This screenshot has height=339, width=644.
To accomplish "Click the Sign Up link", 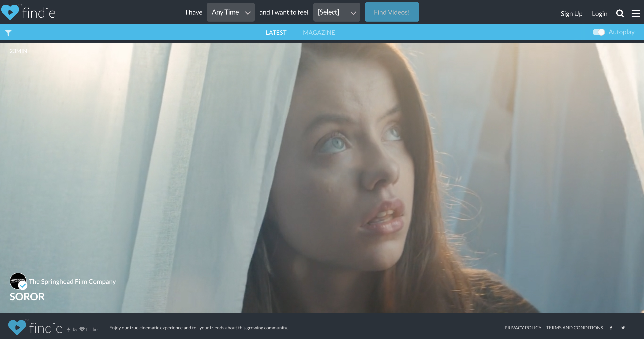I will click(x=571, y=14).
